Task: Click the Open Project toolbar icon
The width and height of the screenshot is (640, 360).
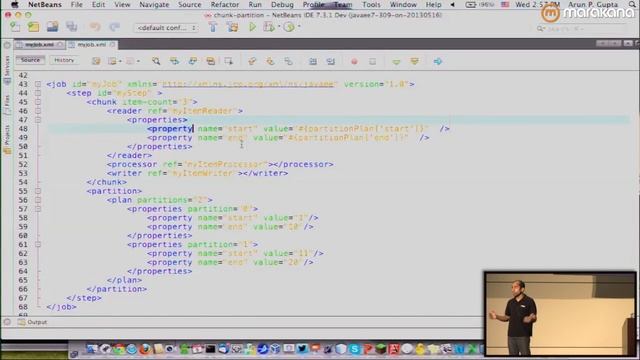Action: pyautogui.click(x=52, y=27)
